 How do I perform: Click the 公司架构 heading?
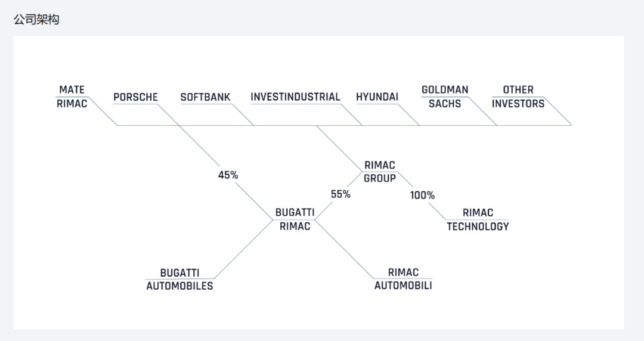36,19
